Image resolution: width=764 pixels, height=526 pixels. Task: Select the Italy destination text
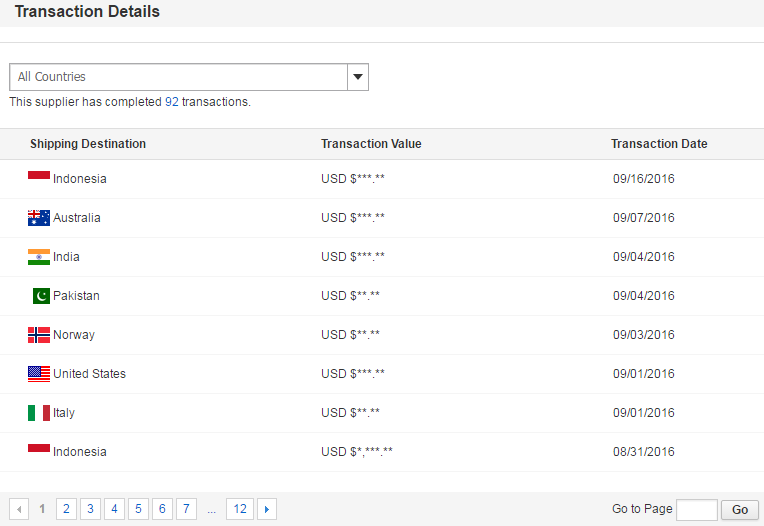(64, 413)
